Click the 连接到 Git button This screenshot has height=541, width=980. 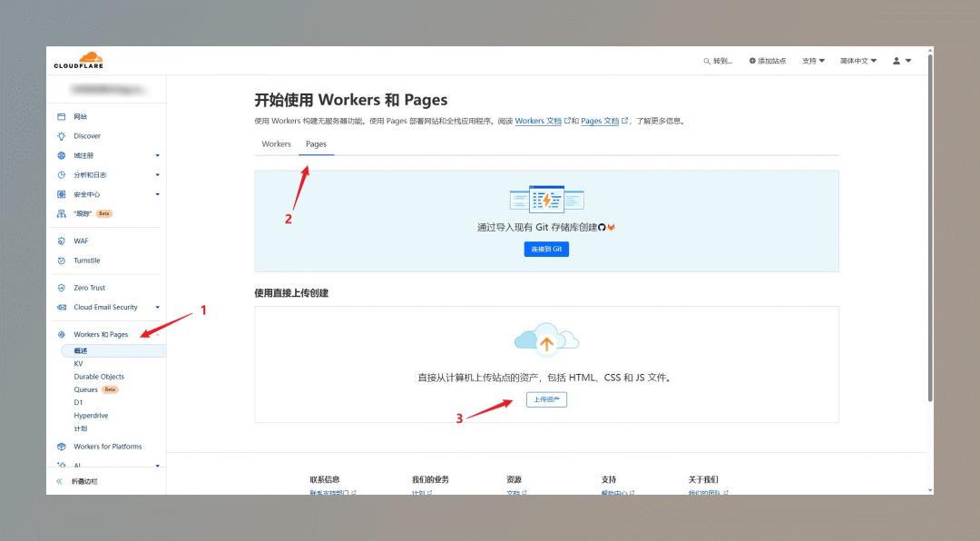546,249
